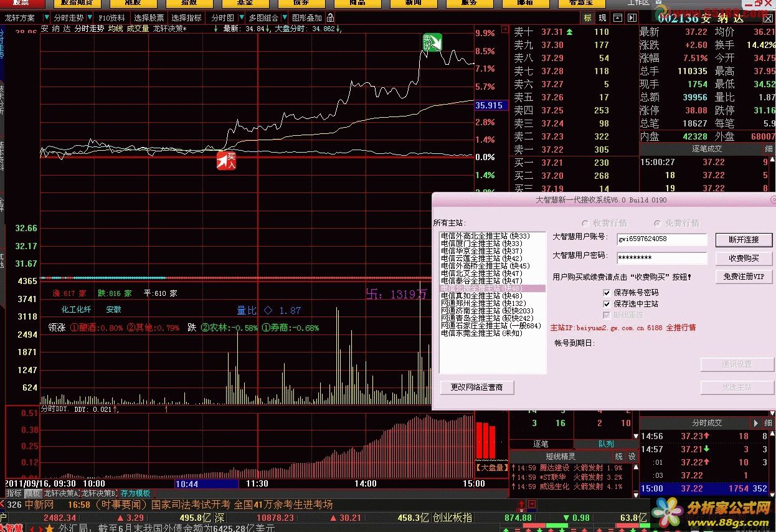The image size is (776, 532).
Task: Switch to the 队列 tab
Action: click(606, 444)
